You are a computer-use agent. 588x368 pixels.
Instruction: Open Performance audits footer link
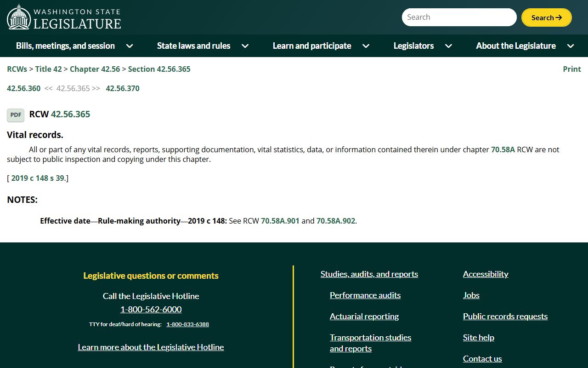click(365, 295)
